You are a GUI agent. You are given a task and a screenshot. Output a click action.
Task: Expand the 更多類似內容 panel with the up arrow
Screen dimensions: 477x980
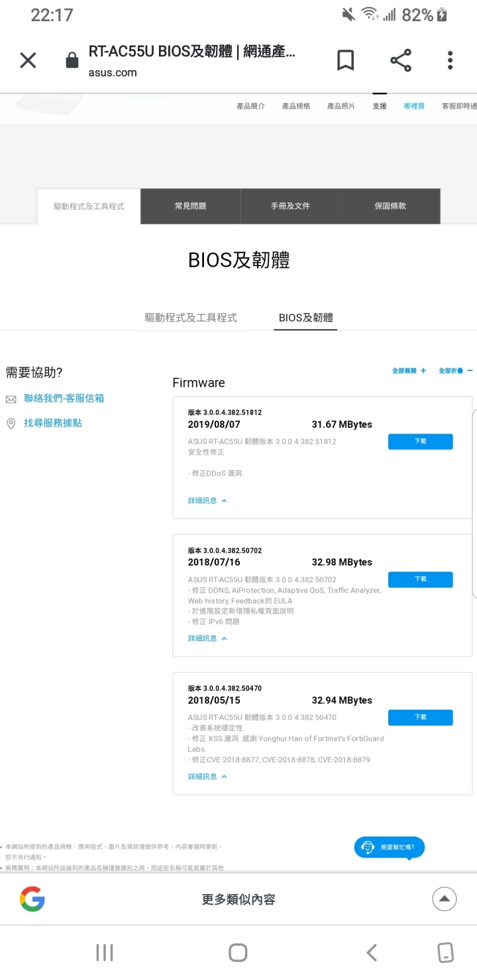pos(445,899)
